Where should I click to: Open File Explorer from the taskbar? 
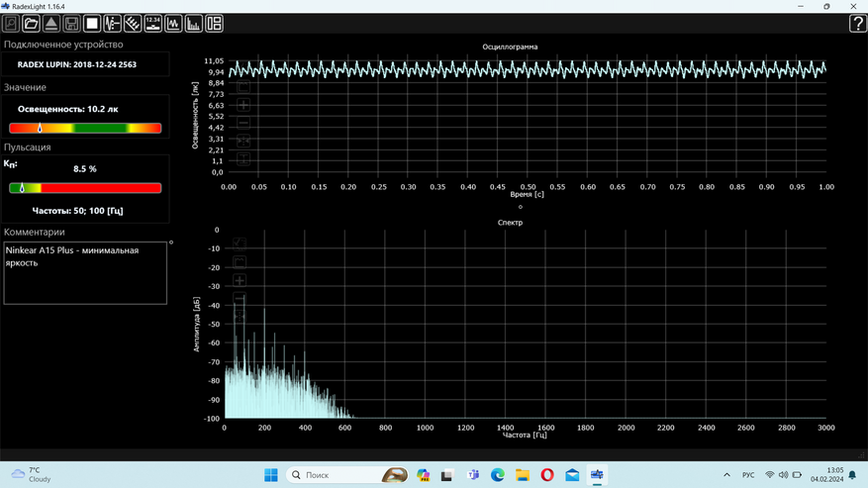pyautogui.click(x=523, y=475)
